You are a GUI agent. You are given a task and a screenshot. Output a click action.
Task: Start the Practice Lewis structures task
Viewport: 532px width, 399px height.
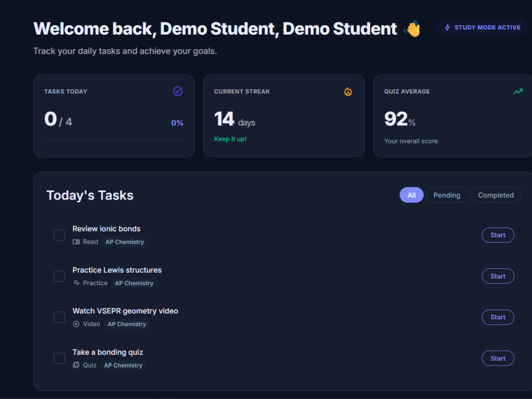[x=498, y=276]
